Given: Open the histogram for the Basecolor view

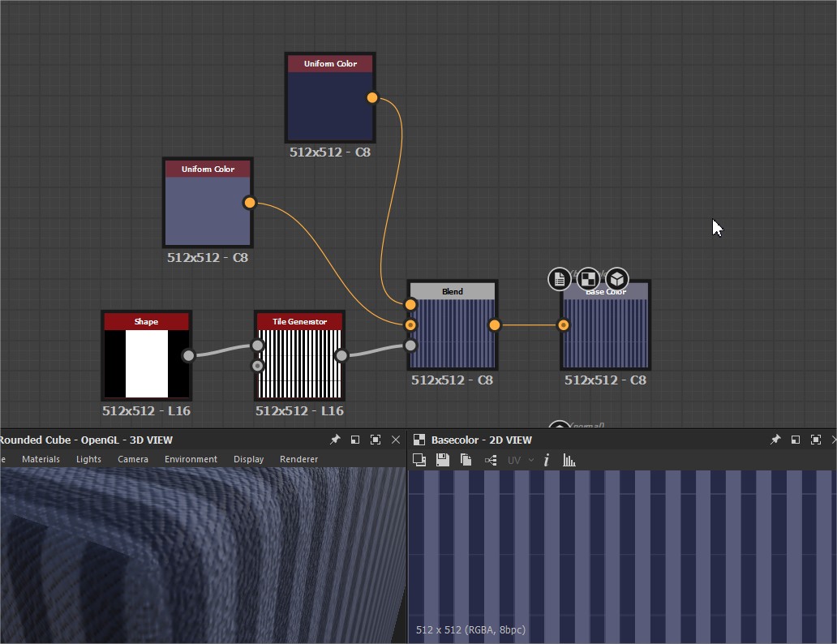Looking at the screenshot, I should pyautogui.click(x=569, y=460).
